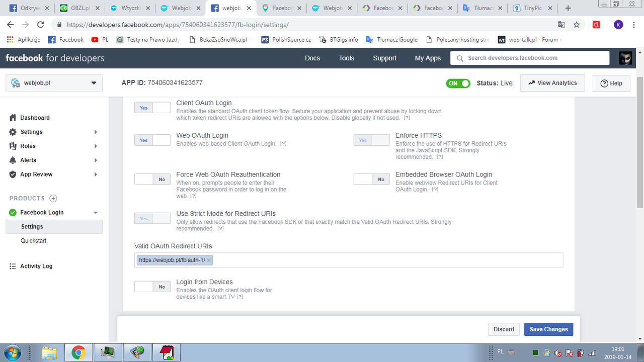Click the Save Changes button
Viewport: 644px width, 362px height.
(548, 329)
